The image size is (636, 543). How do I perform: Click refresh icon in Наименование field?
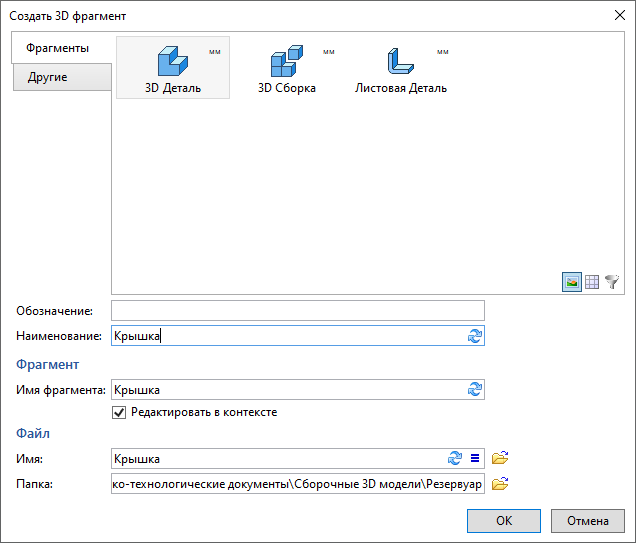click(475, 337)
